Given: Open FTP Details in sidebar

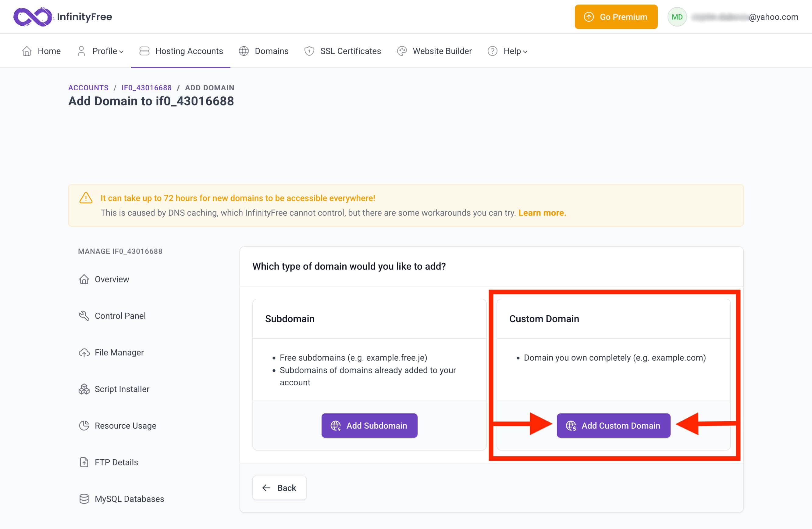Looking at the screenshot, I should 109,462.
